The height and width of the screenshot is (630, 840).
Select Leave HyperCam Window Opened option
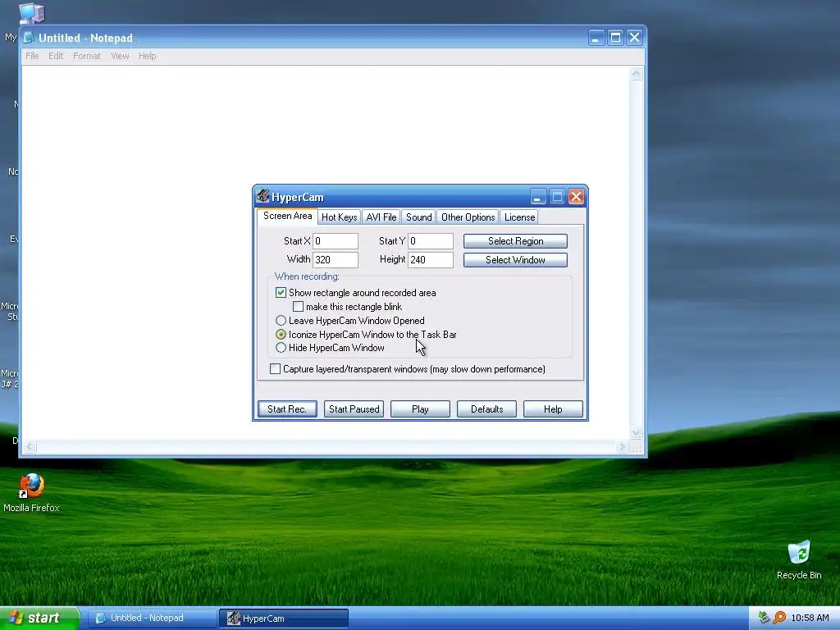(x=281, y=321)
